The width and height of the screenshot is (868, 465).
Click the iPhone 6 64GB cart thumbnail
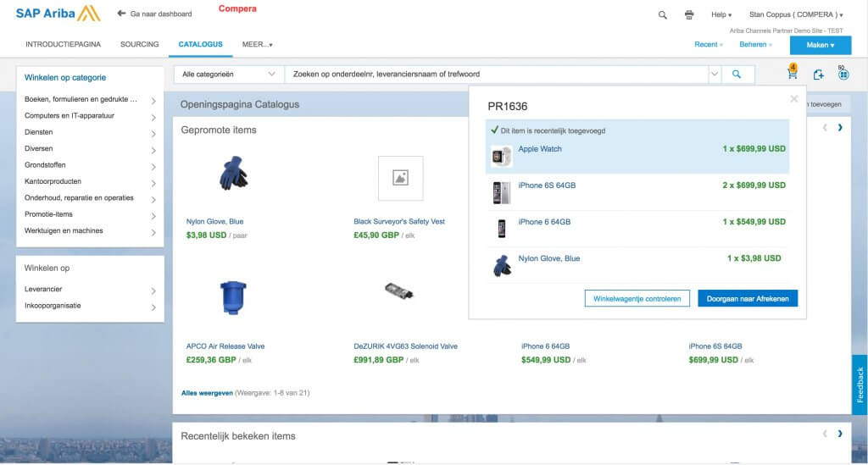(x=502, y=229)
